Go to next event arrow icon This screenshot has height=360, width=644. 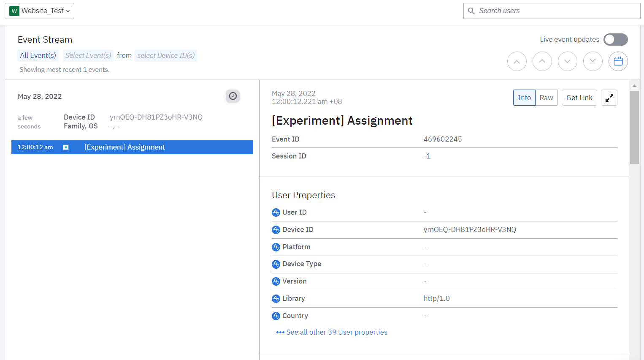(x=567, y=62)
